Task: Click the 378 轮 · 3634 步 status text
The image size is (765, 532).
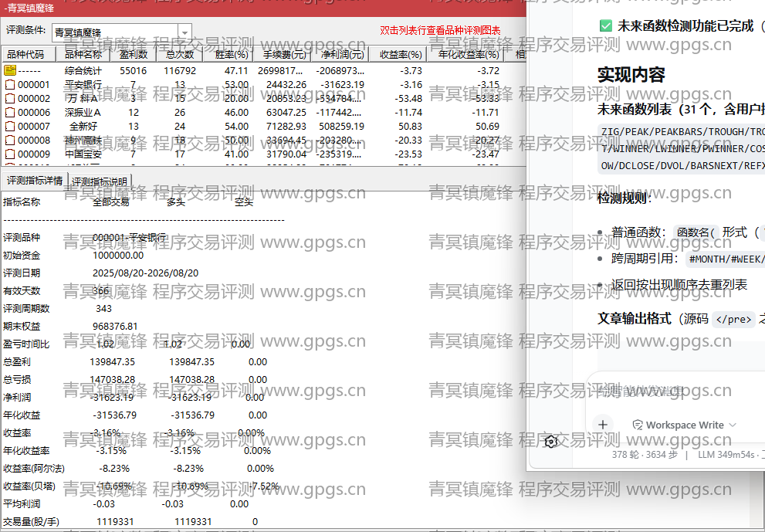Action: [x=644, y=454]
